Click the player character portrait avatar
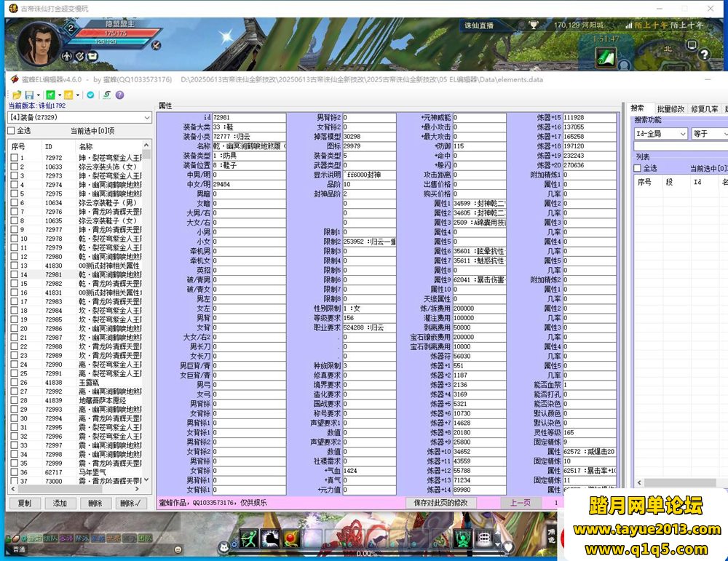 (38, 42)
